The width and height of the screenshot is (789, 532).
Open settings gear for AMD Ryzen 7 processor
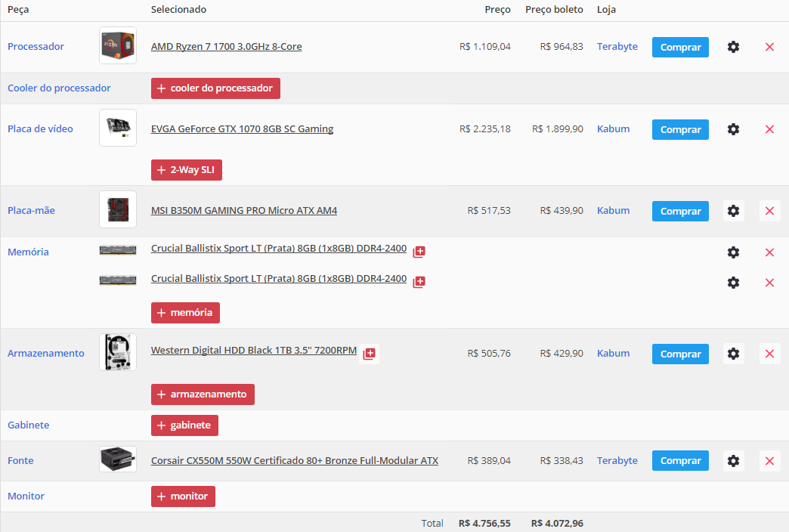click(x=733, y=47)
